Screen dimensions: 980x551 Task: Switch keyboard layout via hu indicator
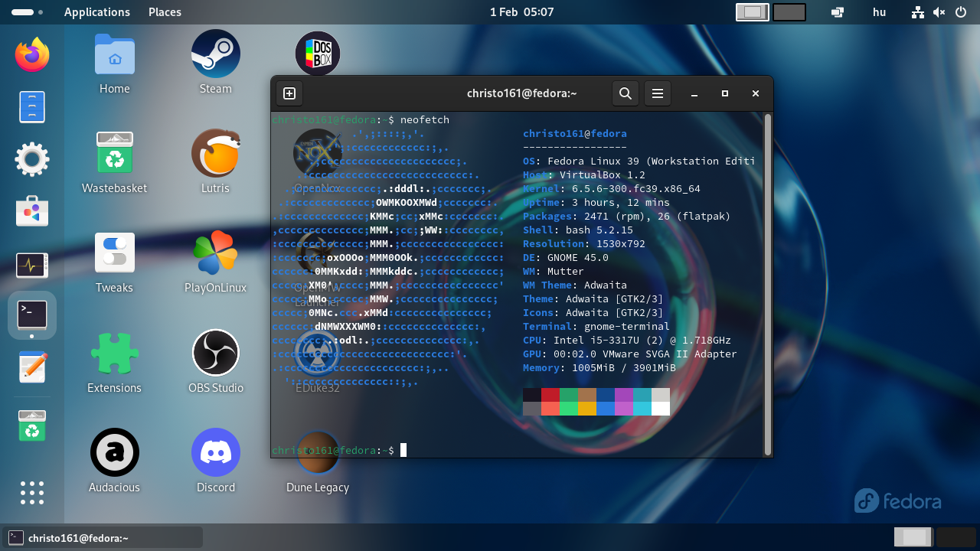[x=879, y=12]
